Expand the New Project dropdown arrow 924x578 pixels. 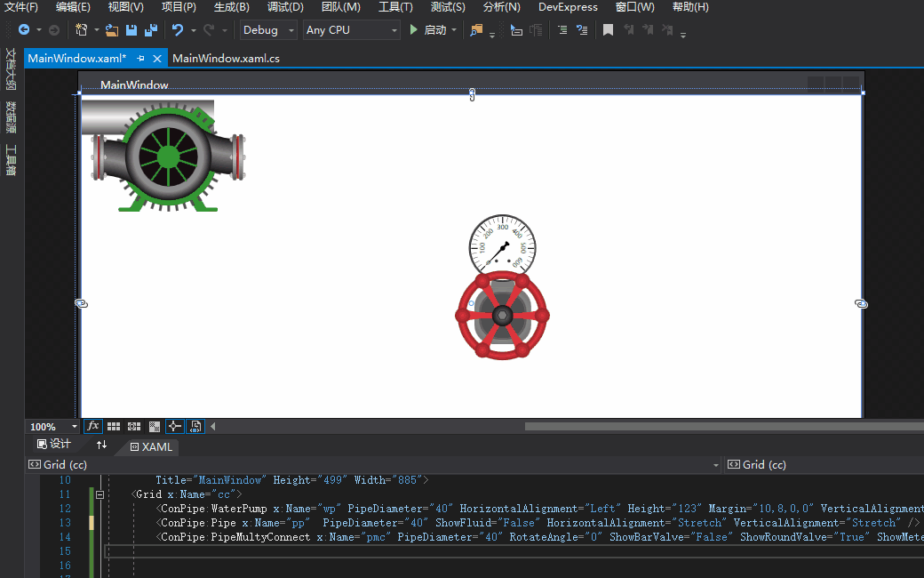coord(97,30)
